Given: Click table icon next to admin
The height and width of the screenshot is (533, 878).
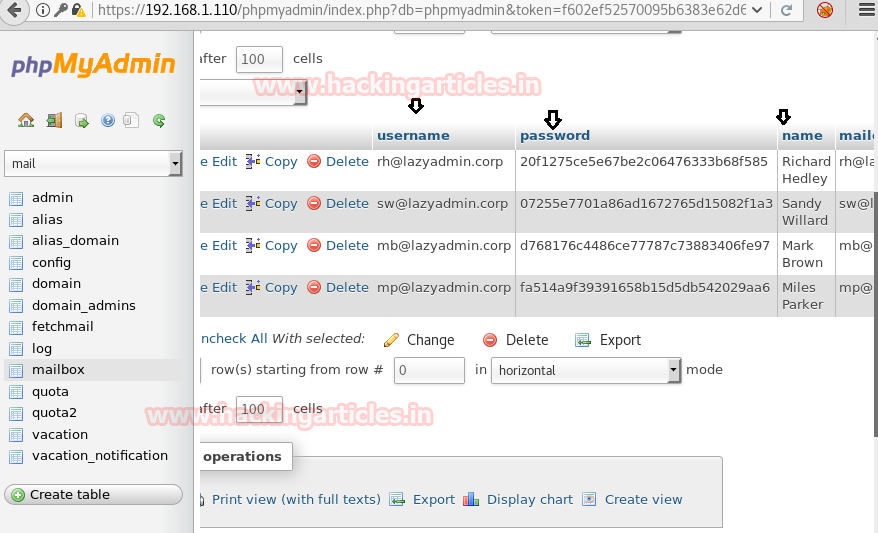Looking at the screenshot, I should point(16,198).
